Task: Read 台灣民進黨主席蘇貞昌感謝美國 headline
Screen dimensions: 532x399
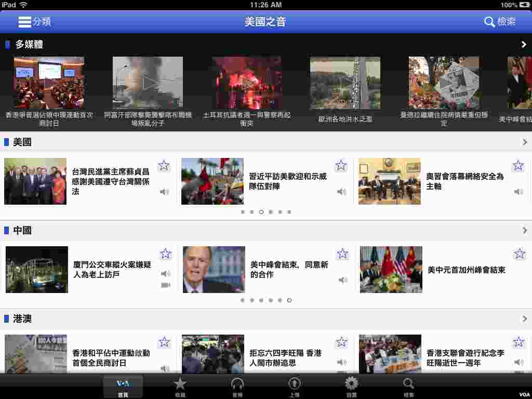Action: point(111,181)
